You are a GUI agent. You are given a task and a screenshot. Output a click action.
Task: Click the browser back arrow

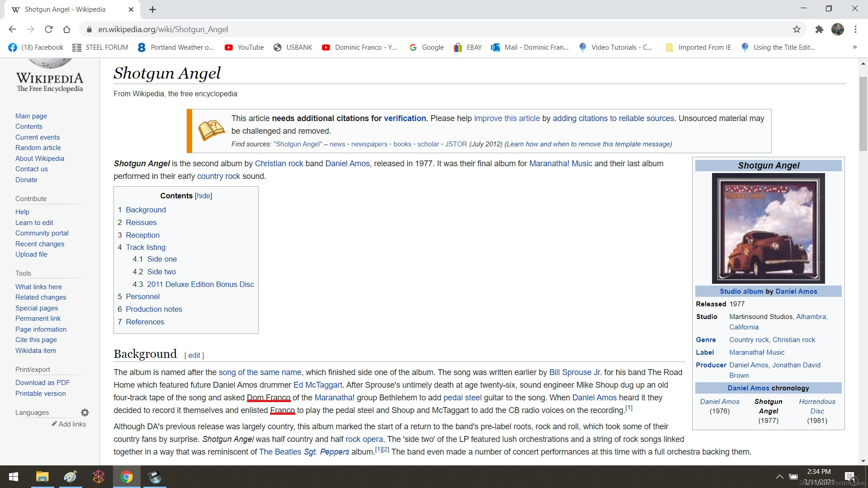coord(12,29)
